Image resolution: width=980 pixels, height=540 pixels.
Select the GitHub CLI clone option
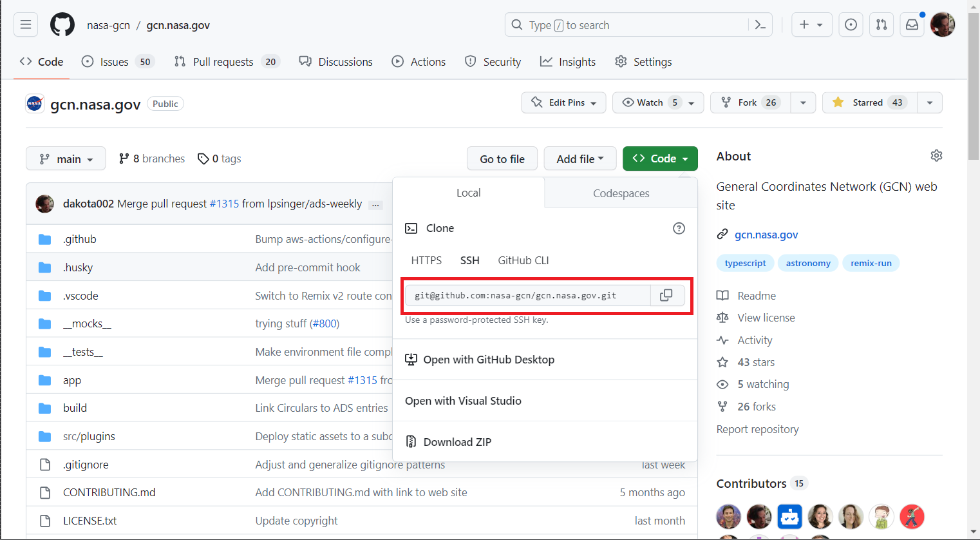523,260
